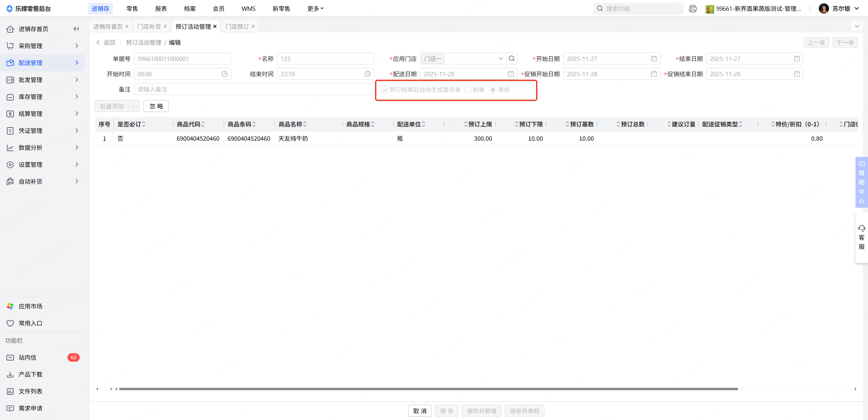Click the horizontal table scrollbar
Screen dimensions: 868x420
428,389
